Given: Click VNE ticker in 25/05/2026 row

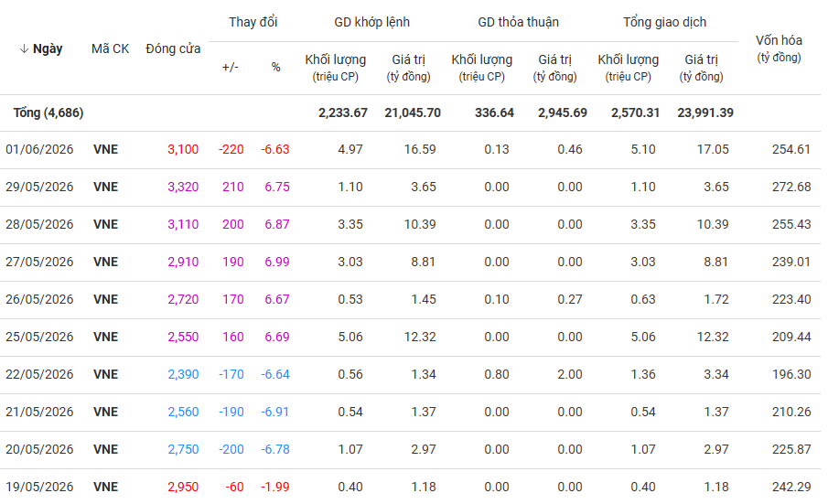Looking at the screenshot, I should (105, 338).
